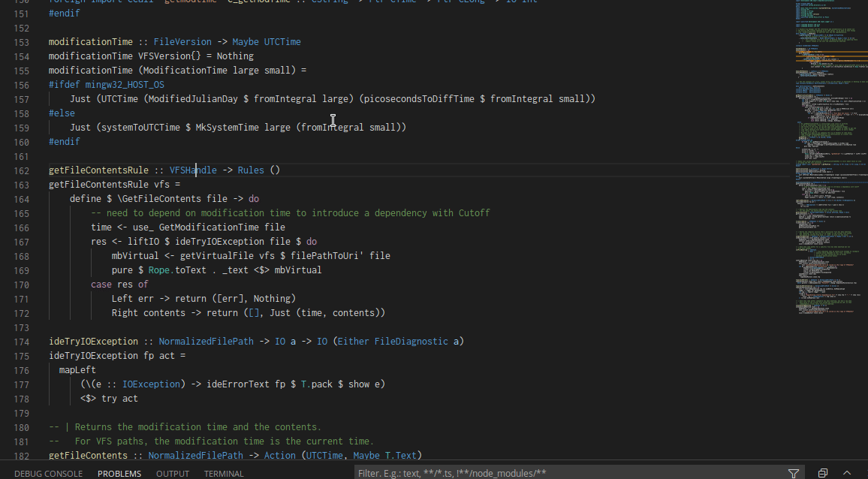
Task: Click MkSystemTime on line 159
Action: (227, 128)
